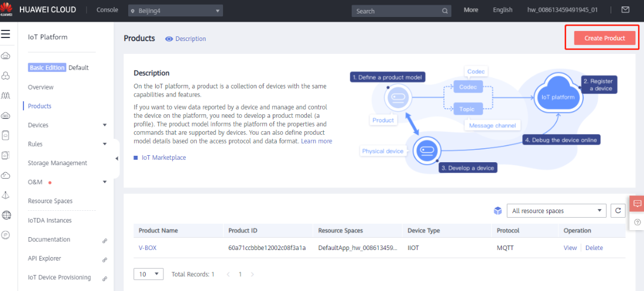Click Delete for the V-BOX product
Image resolution: width=644 pixels, height=291 pixels.
tap(594, 248)
